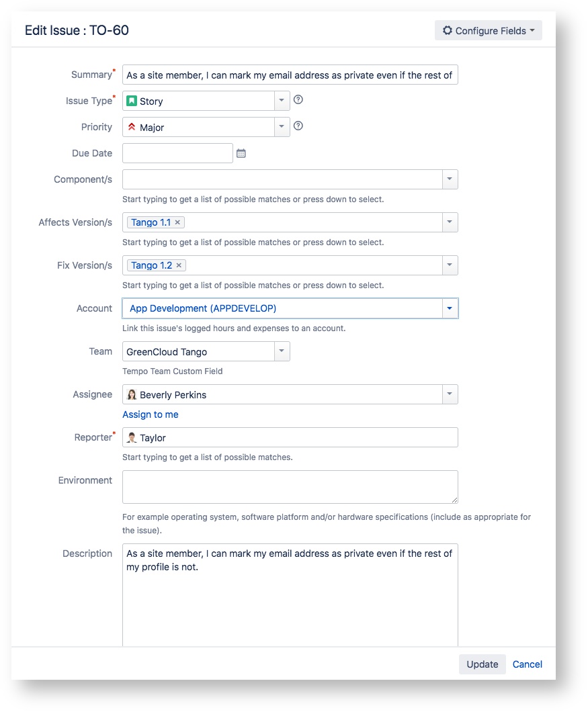Click the Assign to me link

[x=151, y=414]
